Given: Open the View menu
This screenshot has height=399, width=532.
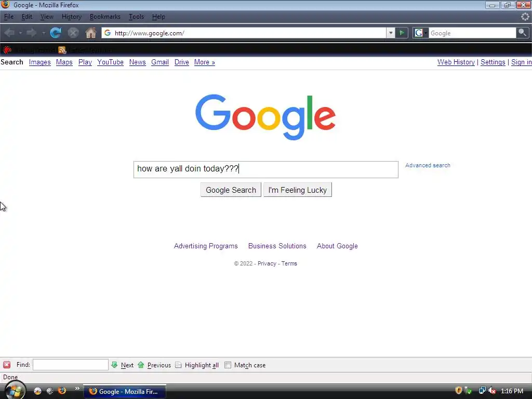Looking at the screenshot, I should [x=47, y=17].
